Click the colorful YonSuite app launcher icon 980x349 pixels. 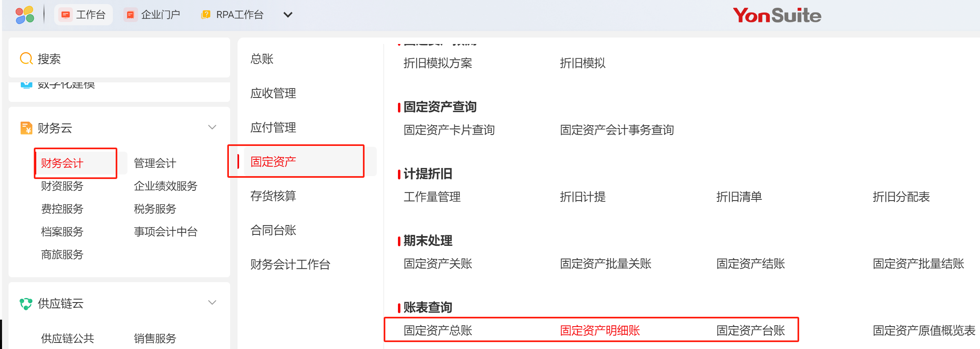(x=25, y=15)
